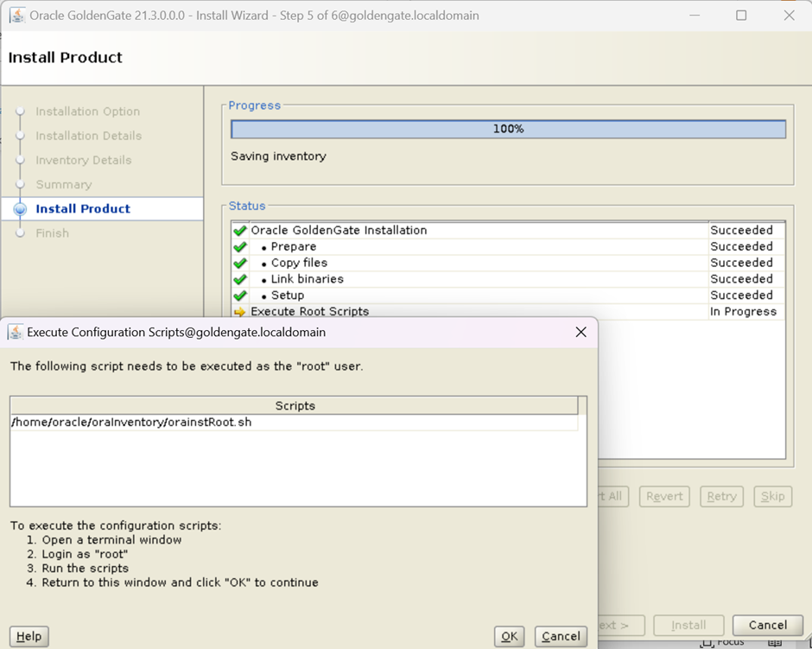Cancel the Install Wizard
This screenshot has width=812, height=649.
click(x=767, y=625)
